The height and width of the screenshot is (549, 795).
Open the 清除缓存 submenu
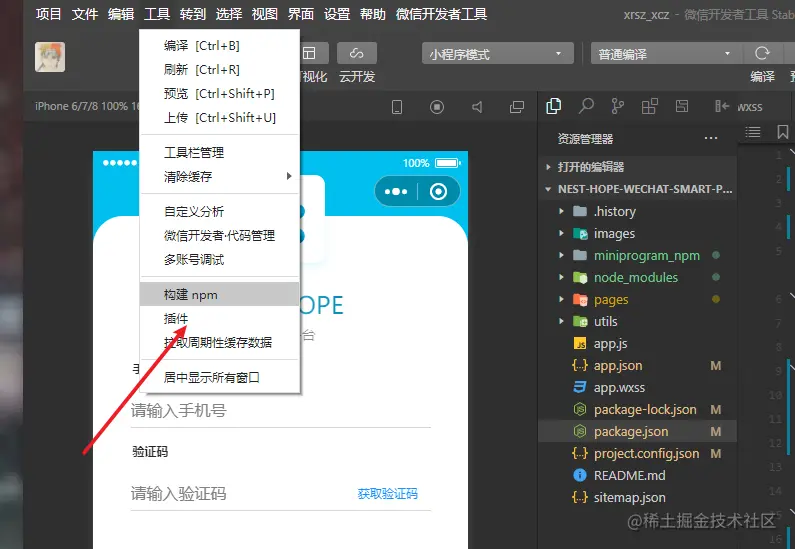pyautogui.click(x=220, y=176)
